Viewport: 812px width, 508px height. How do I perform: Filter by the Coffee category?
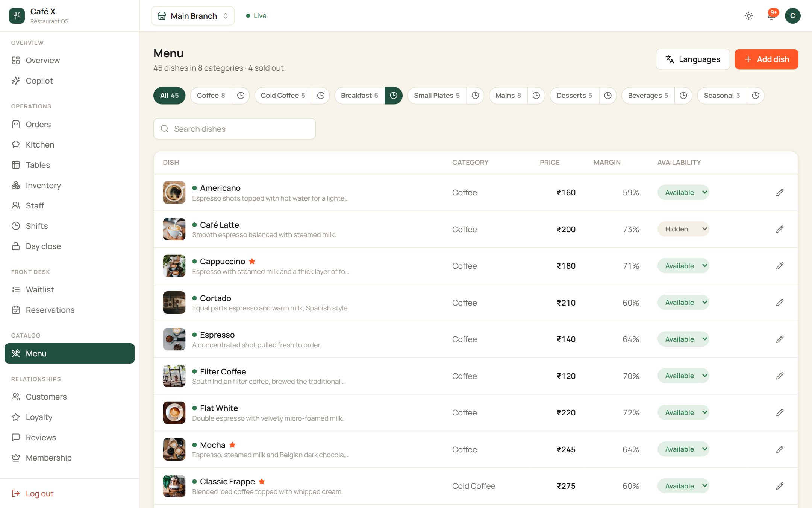pyautogui.click(x=211, y=96)
